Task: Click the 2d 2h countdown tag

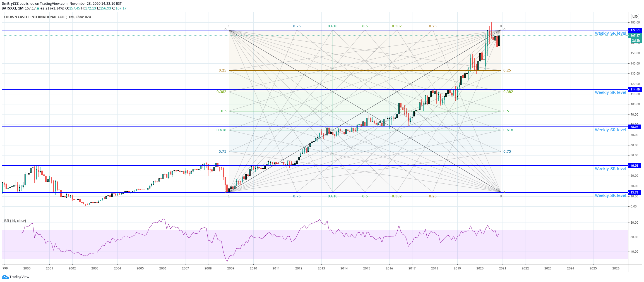Action: [x=636, y=40]
